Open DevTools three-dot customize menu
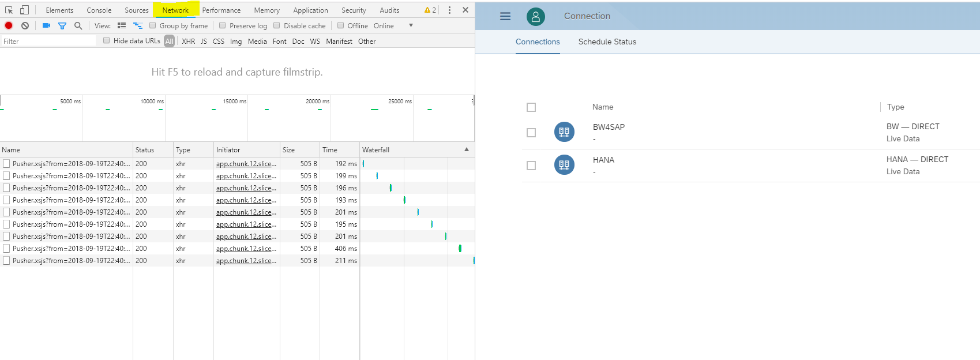The image size is (980, 360). [x=449, y=10]
